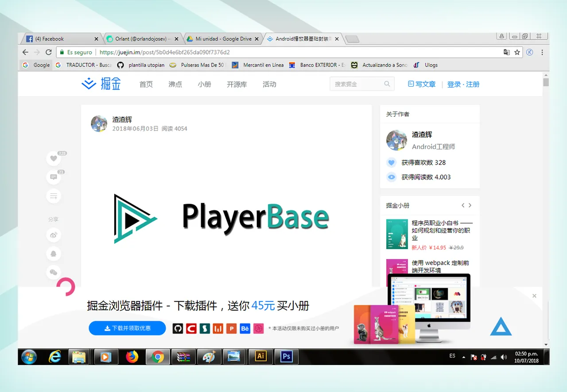Click the orange bar-chart icon in the banner
Image resolution: width=567 pixels, height=392 pixels.
click(x=218, y=328)
